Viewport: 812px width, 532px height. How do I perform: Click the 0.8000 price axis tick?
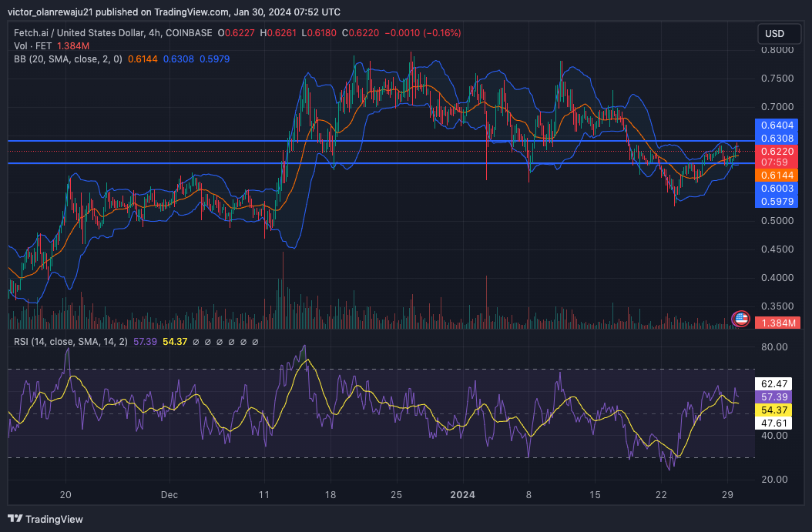coord(777,50)
